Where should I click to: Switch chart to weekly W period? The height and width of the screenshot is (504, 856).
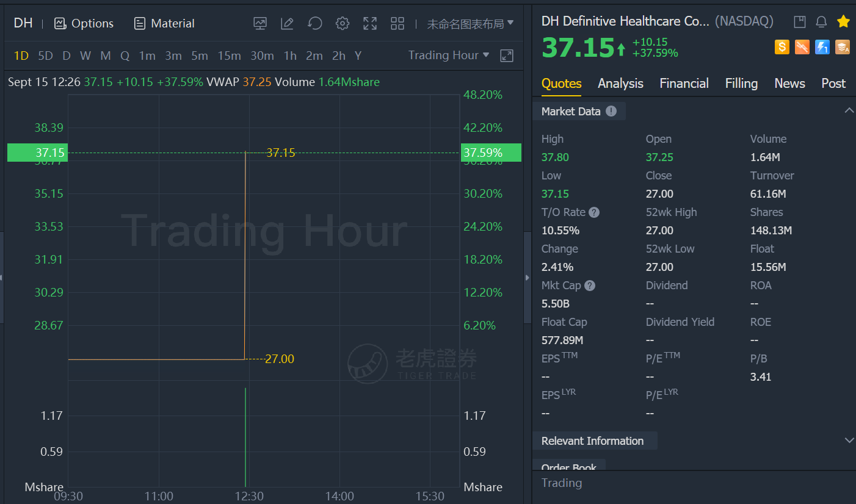(85, 56)
